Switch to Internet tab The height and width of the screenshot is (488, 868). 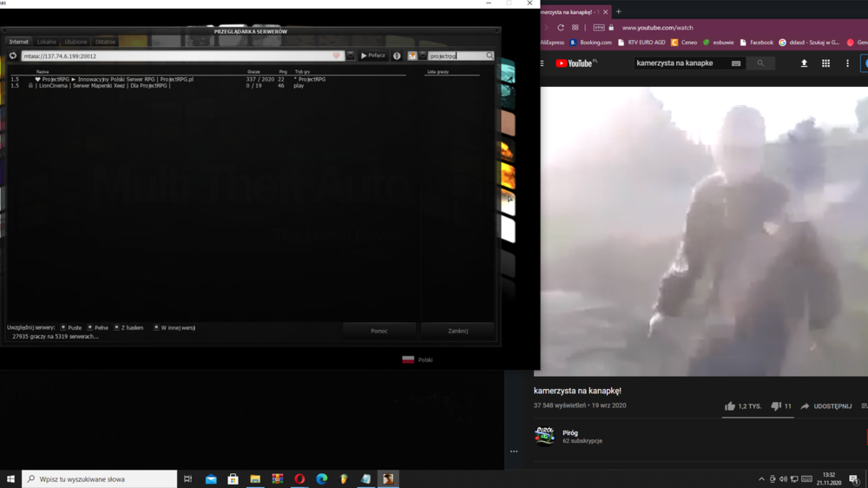coord(19,42)
